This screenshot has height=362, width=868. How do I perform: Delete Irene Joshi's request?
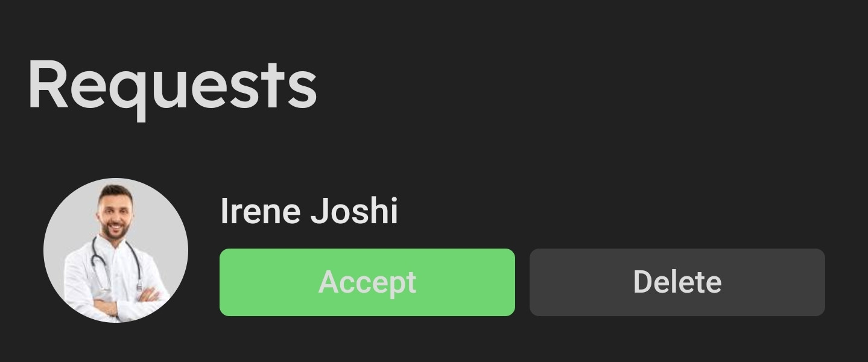[677, 282]
